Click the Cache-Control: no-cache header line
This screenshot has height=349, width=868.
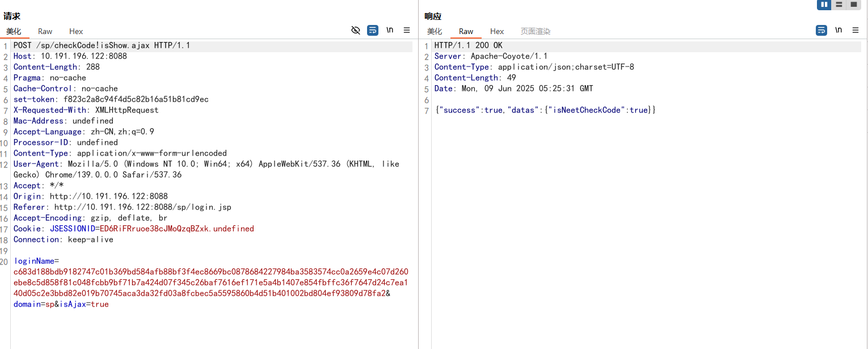(66, 89)
